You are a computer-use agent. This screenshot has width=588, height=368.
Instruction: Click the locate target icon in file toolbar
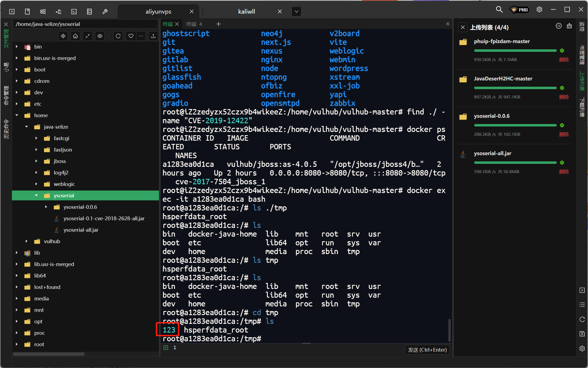tap(63, 36)
